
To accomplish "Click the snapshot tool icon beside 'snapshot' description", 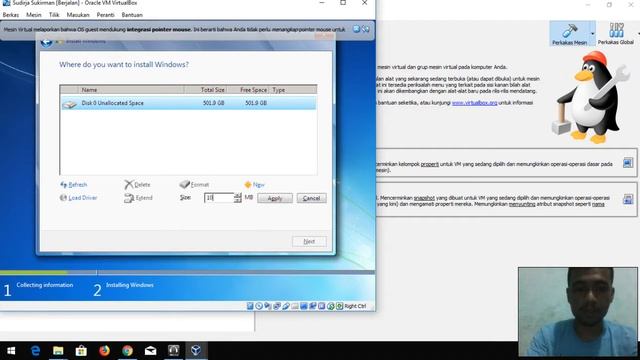I will click(x=628, y=200).
